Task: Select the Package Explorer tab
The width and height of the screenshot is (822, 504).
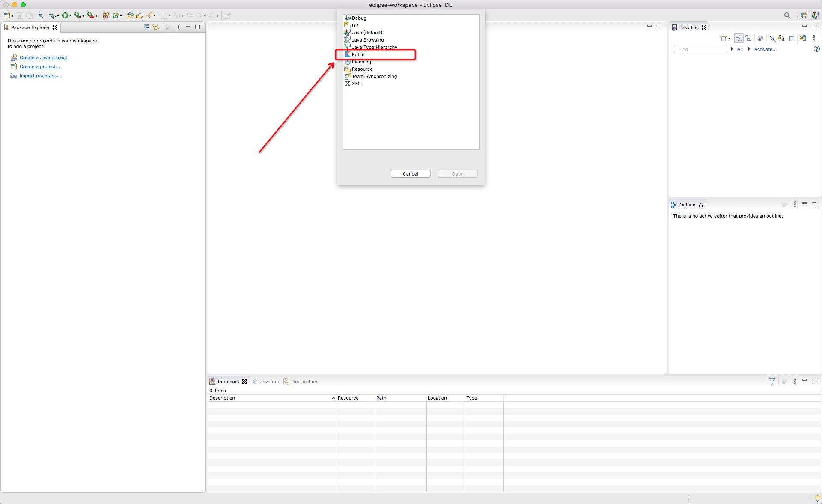Action: pyautogui.click(x=30, y=27)
